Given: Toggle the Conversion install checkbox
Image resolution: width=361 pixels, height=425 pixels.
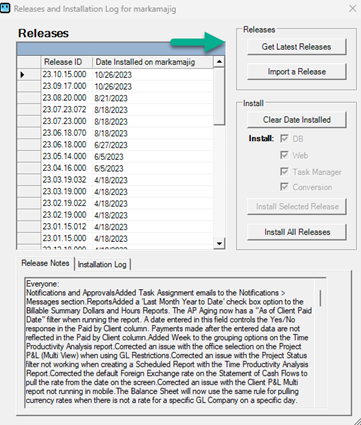Looking at the screenshot, I should (284, 187).
